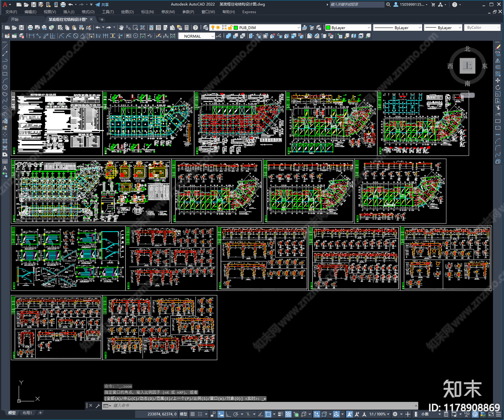This screenshot has width=504, height=420.
Task: Select the Diameter dimension tool
Action: [x=76, y=36]
